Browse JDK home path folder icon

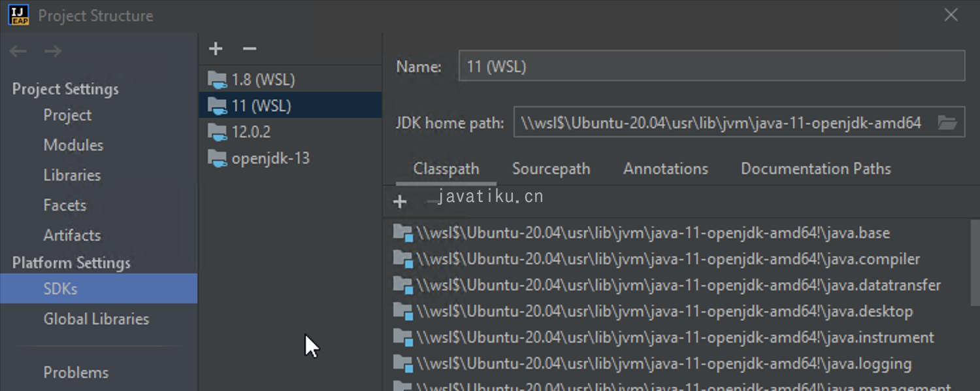pos(947,122)
